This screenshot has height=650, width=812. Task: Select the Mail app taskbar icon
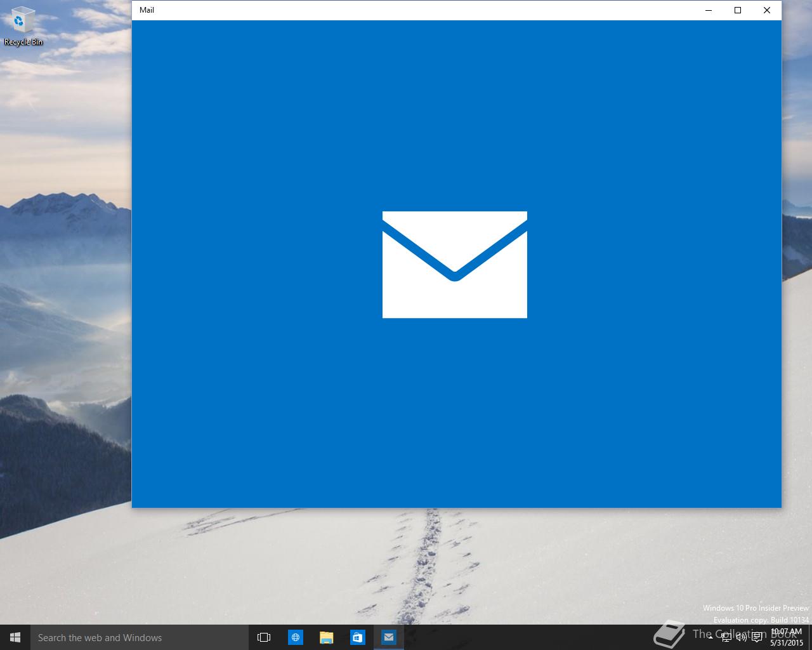click(389, 637)
